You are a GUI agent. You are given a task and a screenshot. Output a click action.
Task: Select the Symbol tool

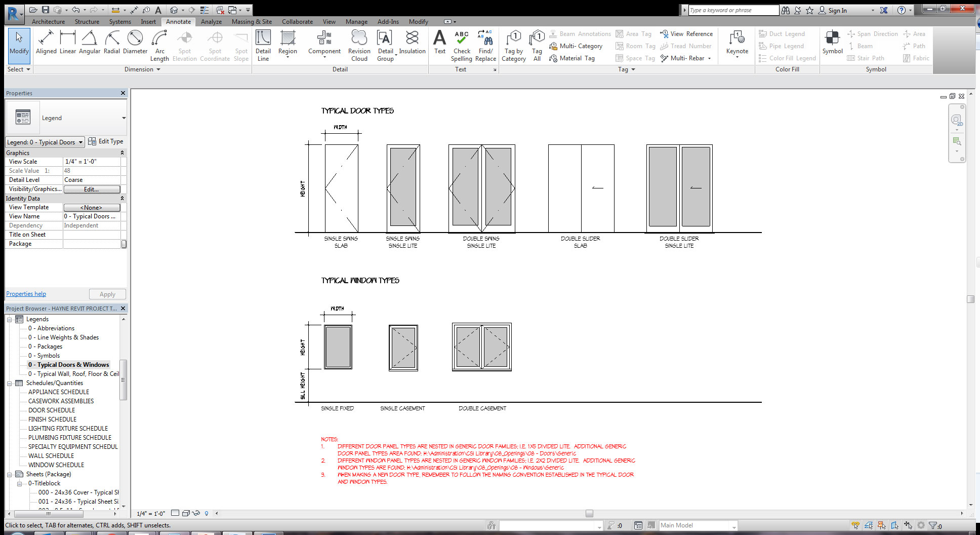click(833, 43)
